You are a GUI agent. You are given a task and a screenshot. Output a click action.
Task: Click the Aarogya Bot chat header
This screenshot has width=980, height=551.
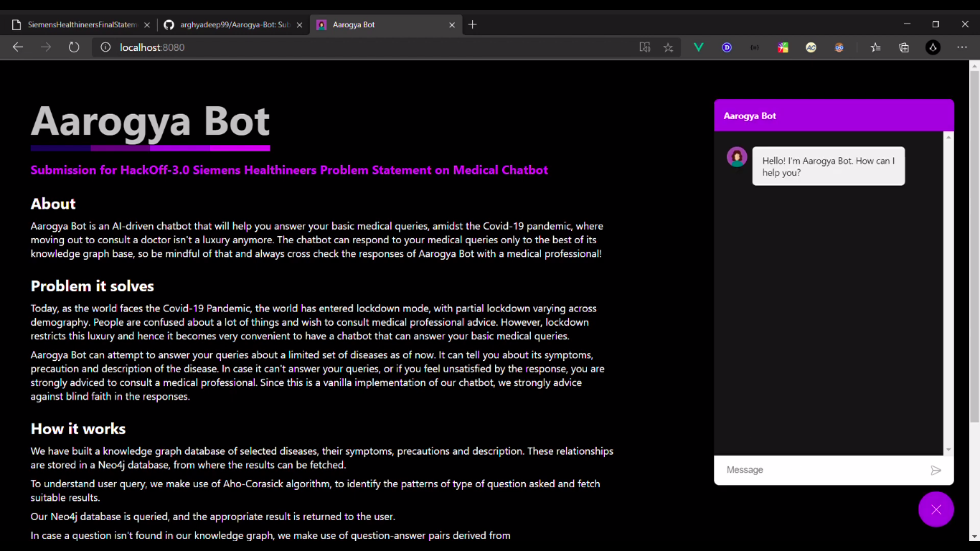[834, 116]
